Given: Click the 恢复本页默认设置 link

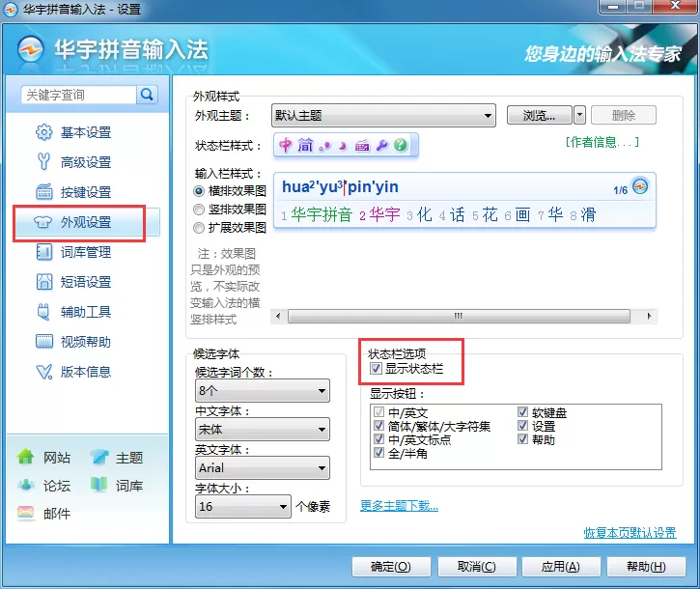Looking at the screenshot, I should coord(630,532).
